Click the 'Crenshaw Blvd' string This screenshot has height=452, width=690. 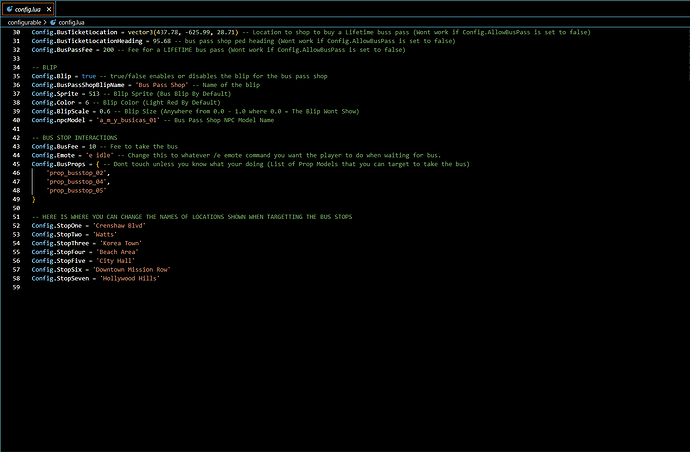(x=119, y=226)
